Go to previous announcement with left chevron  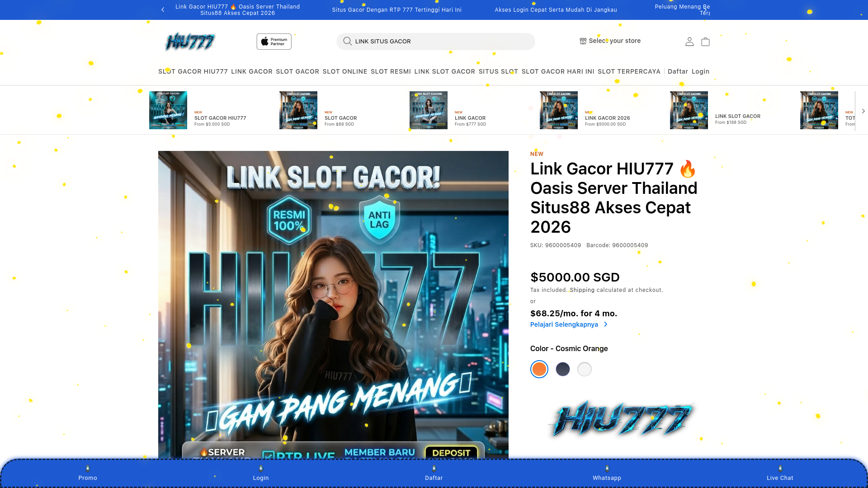[163, 9]
